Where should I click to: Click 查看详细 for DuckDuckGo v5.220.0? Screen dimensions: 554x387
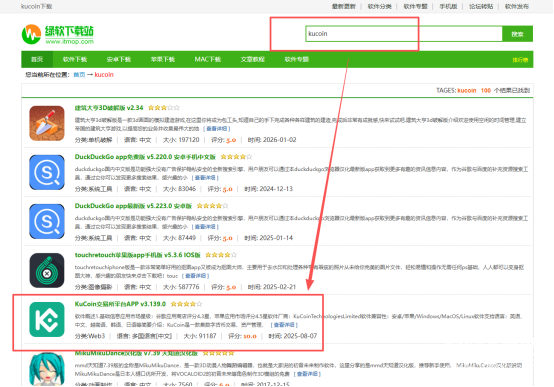(205, 178)
